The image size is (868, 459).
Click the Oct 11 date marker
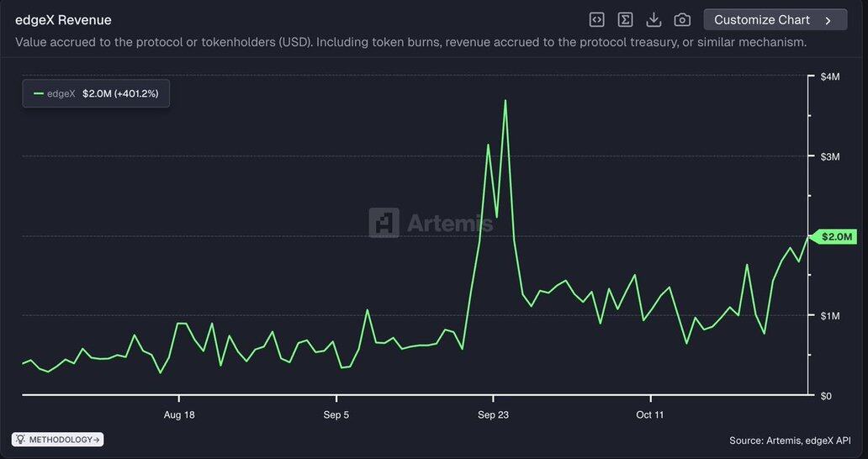[x=650, y=414]
